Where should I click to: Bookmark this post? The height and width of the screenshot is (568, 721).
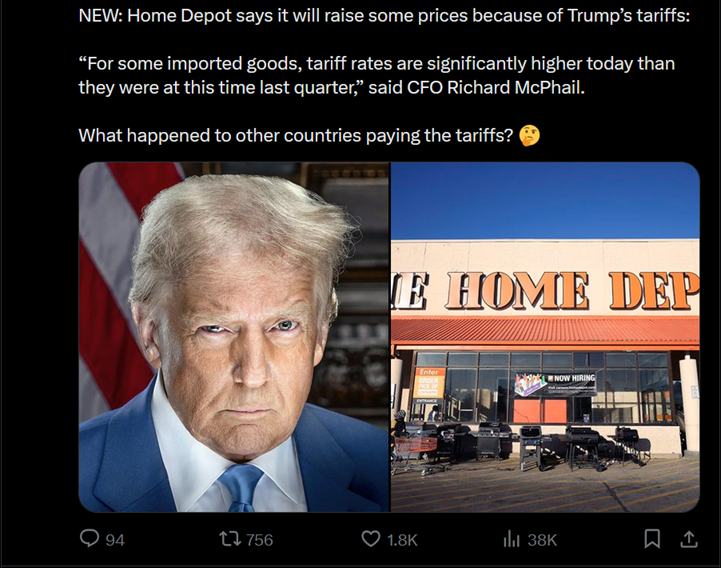652,539
